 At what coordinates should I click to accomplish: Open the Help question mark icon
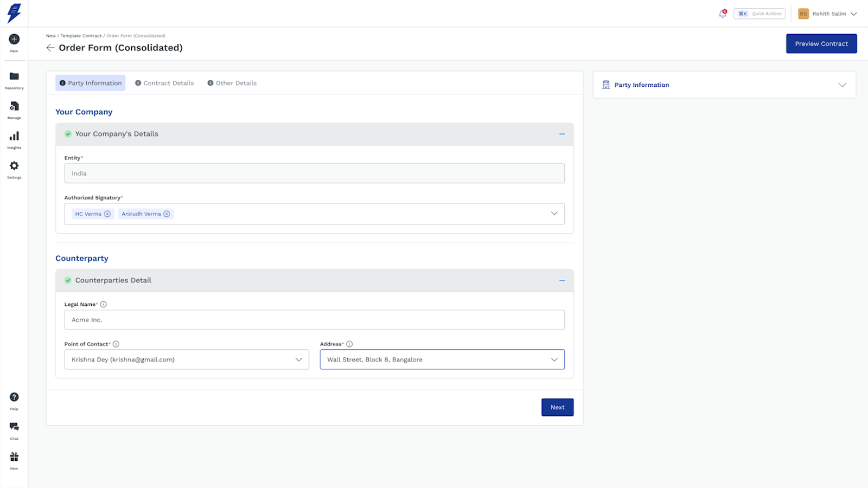pos(14,397)
